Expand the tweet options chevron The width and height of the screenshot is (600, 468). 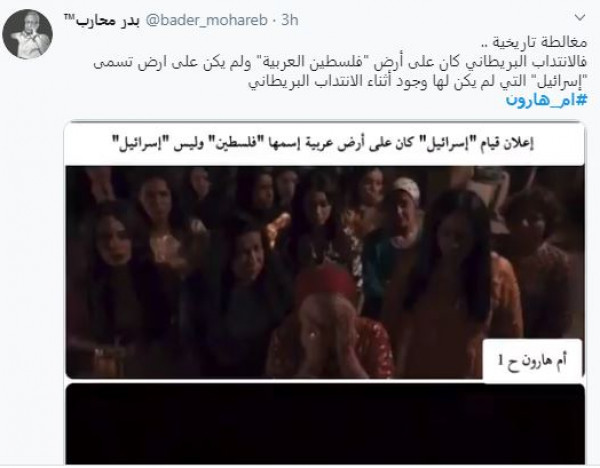(580, 18)
